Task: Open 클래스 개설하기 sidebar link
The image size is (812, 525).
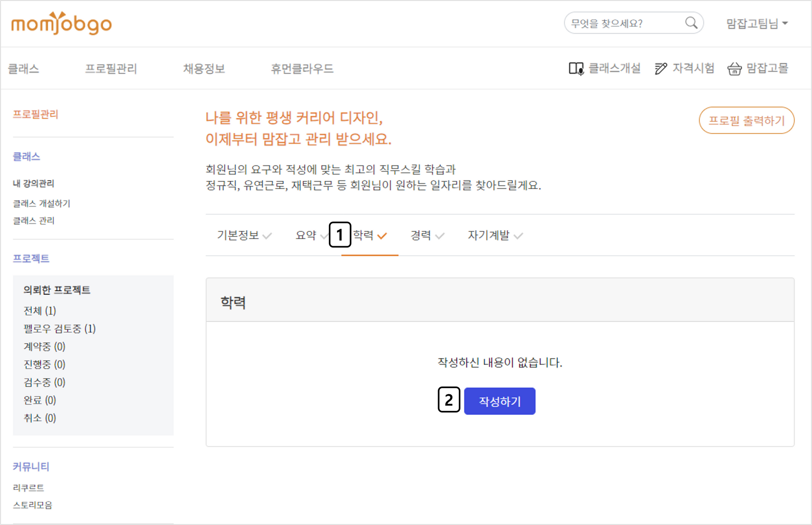Action: coord(41,203)
